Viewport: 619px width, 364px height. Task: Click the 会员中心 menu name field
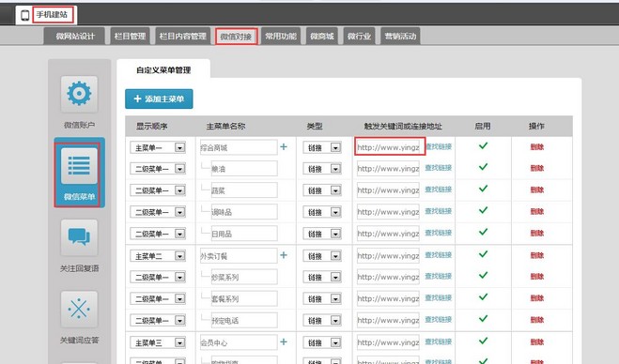click(239, 342)
